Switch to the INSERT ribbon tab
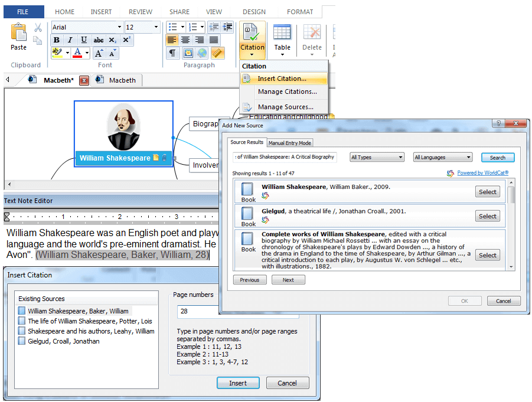532x402 pixels. coord(101,12)
